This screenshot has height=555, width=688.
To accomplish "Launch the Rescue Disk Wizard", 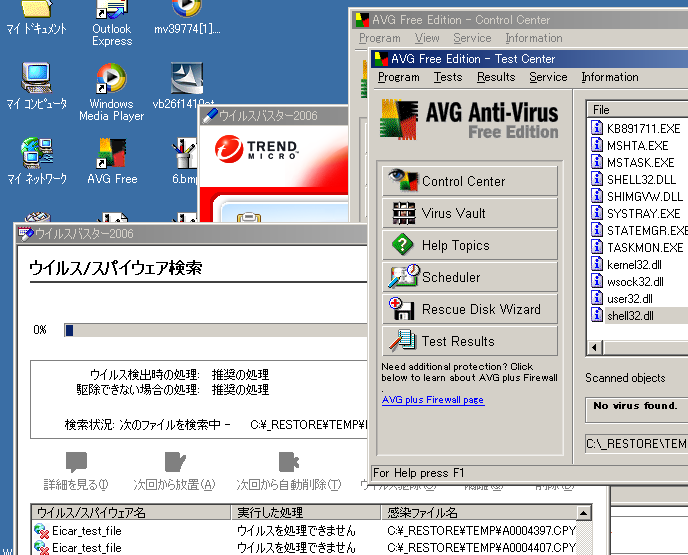I will (470, 309).
